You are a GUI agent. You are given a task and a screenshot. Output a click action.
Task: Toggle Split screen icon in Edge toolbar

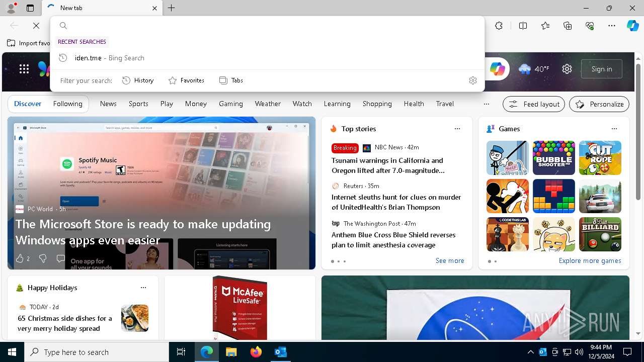pyautogui.click(x=523, y=26)
